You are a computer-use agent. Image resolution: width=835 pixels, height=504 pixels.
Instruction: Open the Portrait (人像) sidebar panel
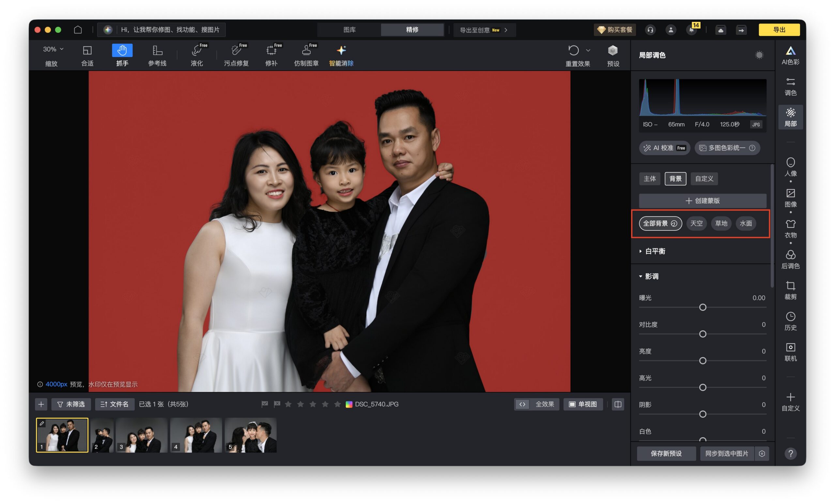(x=790, y=167)
